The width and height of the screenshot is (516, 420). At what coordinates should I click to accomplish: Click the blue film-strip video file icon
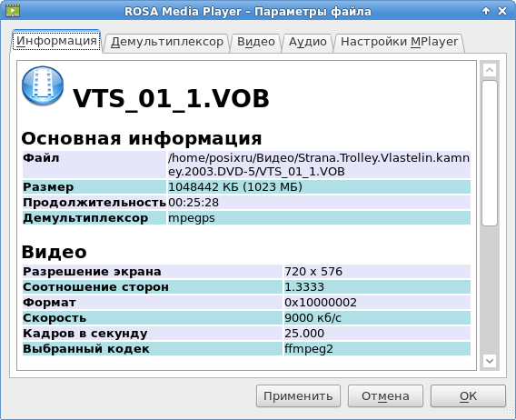pyautogui.click(x=43, y=85)
